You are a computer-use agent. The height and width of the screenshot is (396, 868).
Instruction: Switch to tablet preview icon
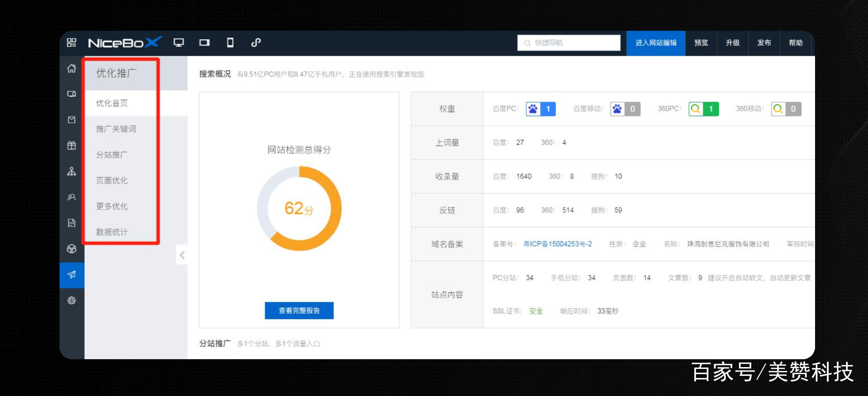click(204, 42)
